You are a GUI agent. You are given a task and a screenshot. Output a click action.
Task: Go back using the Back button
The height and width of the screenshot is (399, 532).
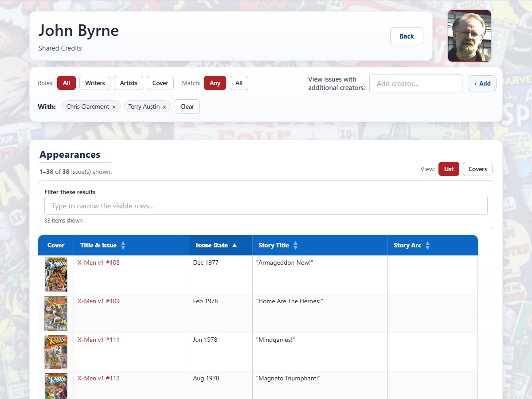pyautogui.click(x=407, y=36)
